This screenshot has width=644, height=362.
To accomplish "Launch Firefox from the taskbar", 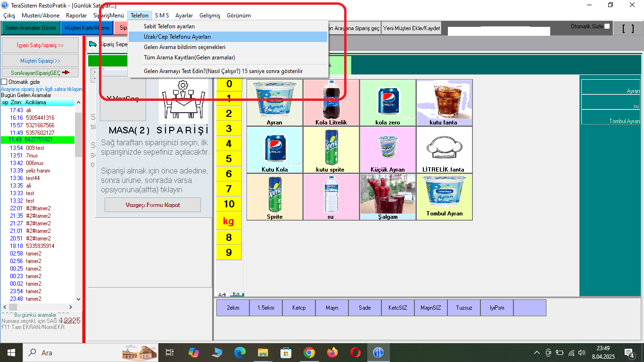I will coord(332,353).
